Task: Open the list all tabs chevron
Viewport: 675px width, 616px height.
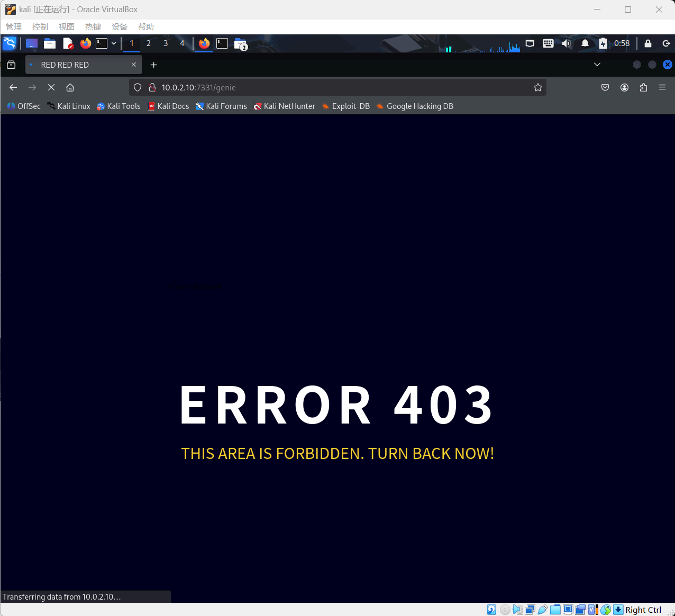Action: [597, 65]
